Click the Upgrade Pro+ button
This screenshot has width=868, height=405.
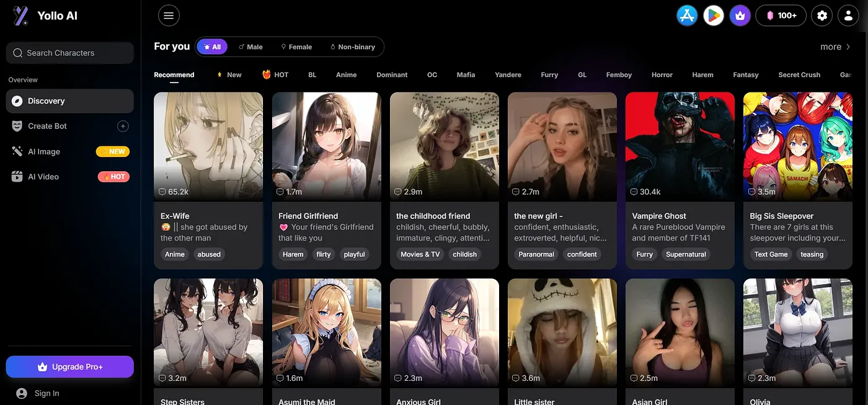[70, 367]
